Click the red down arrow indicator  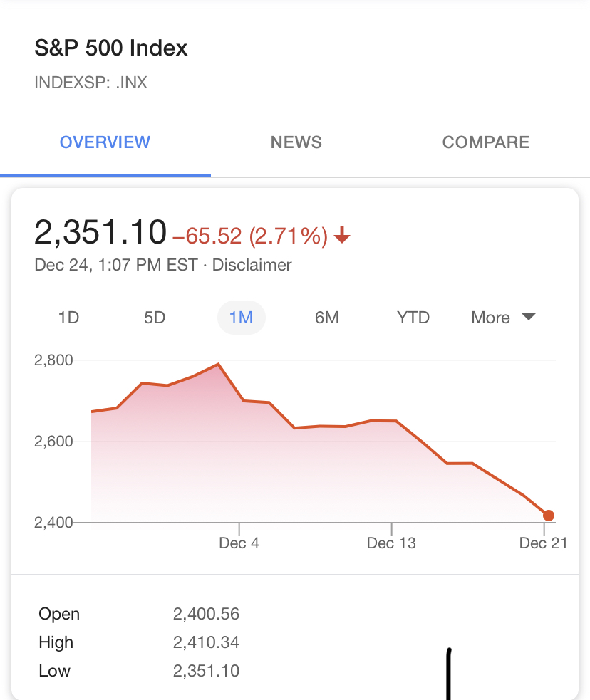342,235
